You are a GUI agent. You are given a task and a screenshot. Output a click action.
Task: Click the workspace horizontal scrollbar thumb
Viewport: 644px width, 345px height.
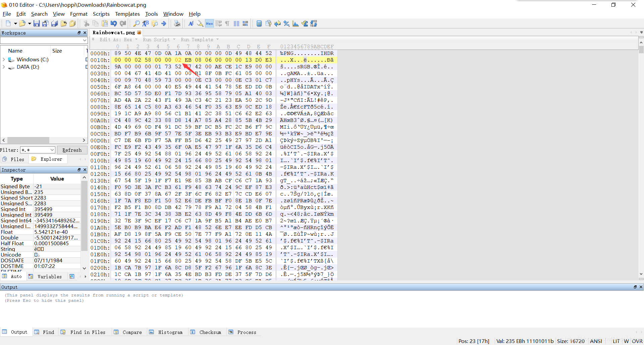point(29,140)
